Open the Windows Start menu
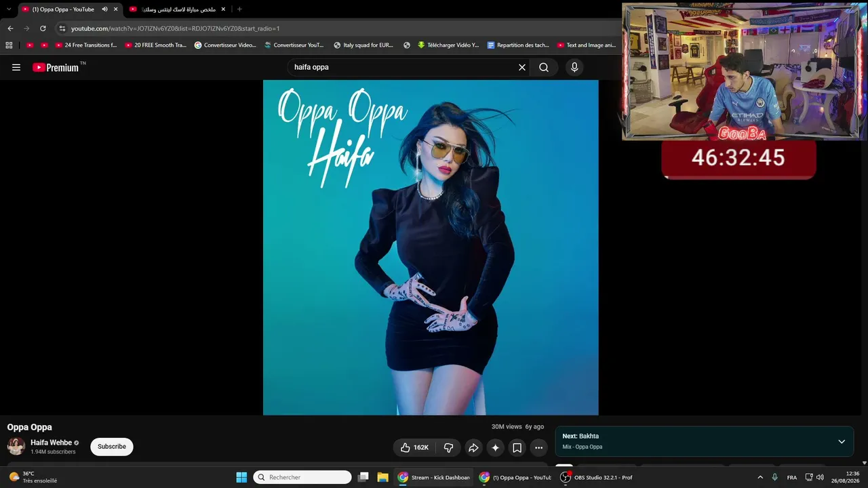The image size is (868, 488). 241,477
